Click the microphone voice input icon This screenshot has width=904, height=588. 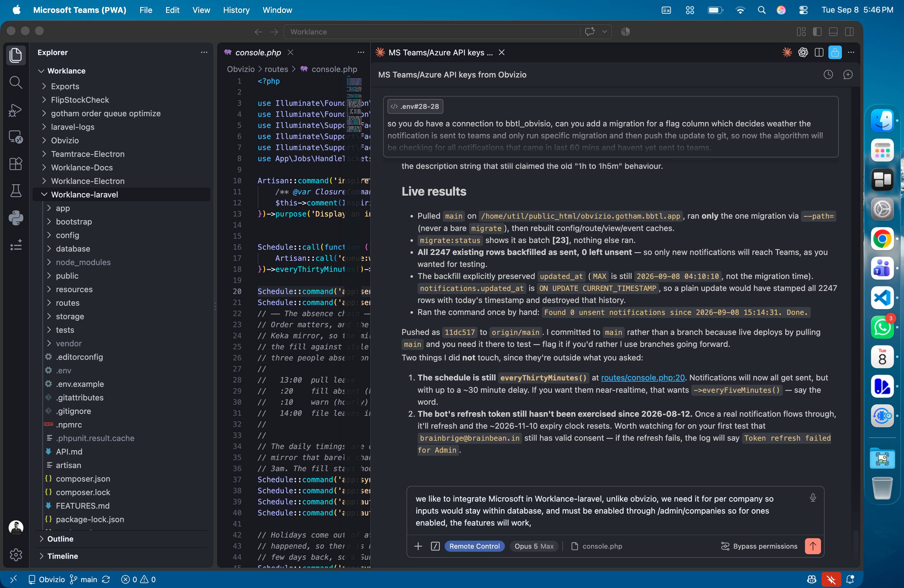click(x=812, y=498)
